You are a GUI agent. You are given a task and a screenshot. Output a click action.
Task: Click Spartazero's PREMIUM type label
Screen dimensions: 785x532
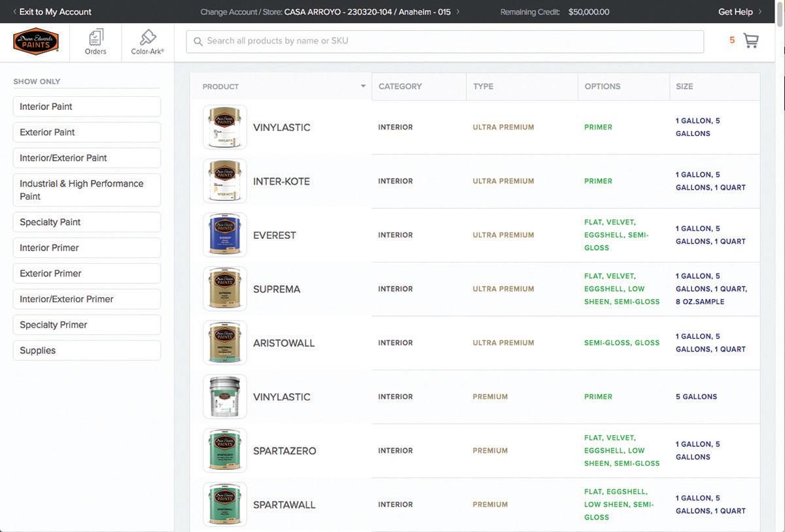491,451
